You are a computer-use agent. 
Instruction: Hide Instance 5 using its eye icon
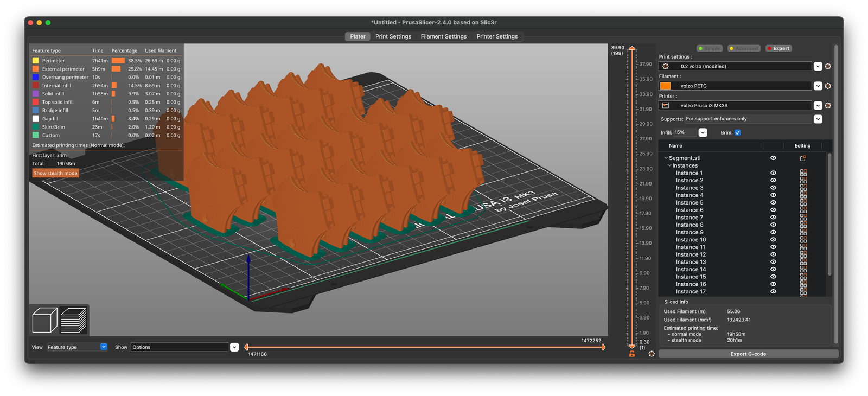tap(773, 203)
